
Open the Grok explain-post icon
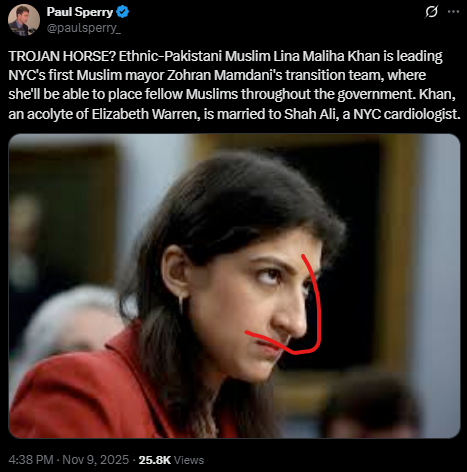click(x=431, y=12)
